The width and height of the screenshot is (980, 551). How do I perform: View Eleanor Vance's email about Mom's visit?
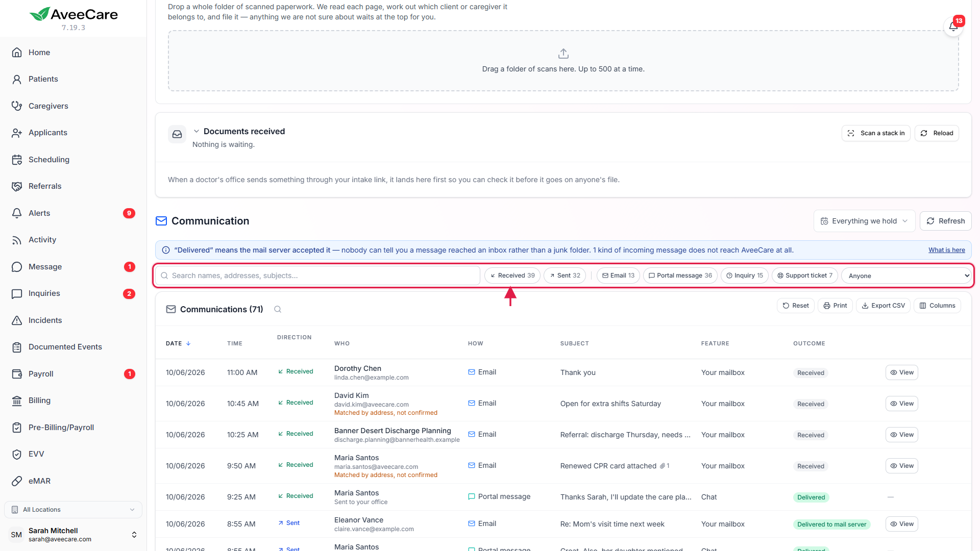coord(901,524)
